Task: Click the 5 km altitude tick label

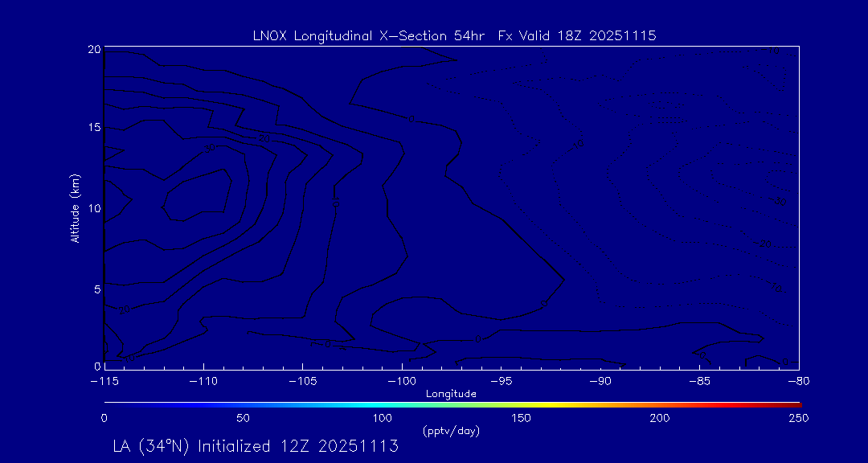Action: [x=96, y=288]
